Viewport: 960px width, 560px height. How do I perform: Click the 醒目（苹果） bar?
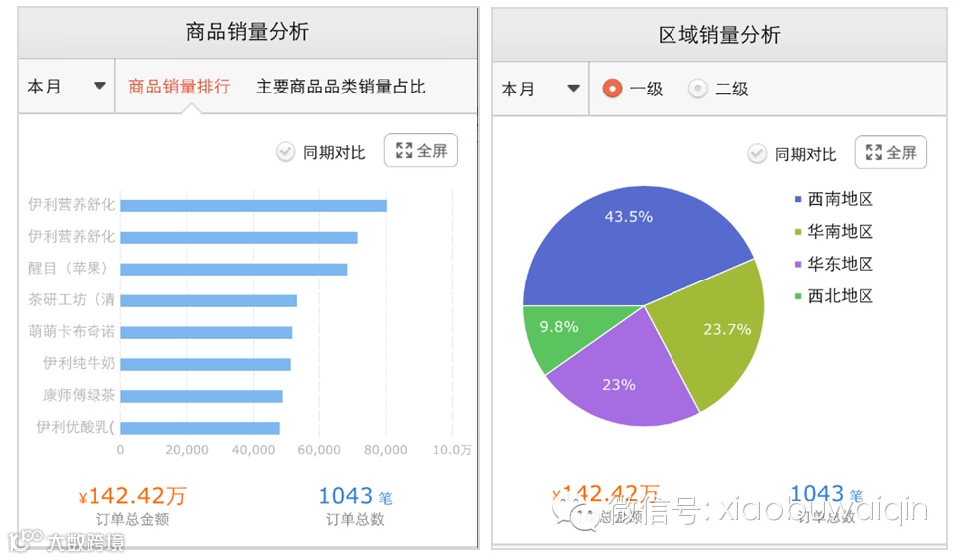click(234, 270)
